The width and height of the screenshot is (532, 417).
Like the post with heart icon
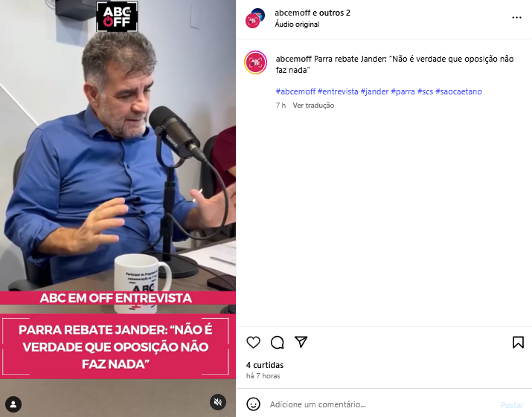pyautogui.click(x=253, y=343)
